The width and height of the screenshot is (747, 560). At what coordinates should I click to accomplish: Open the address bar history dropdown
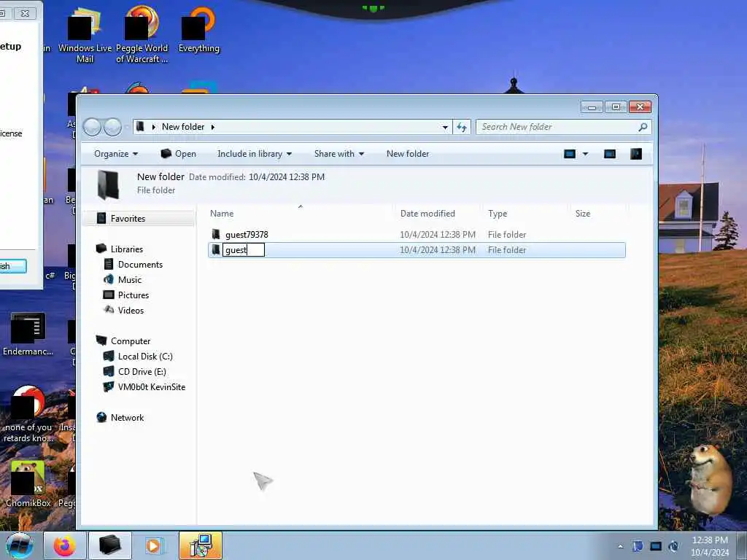tap(445, 127)
